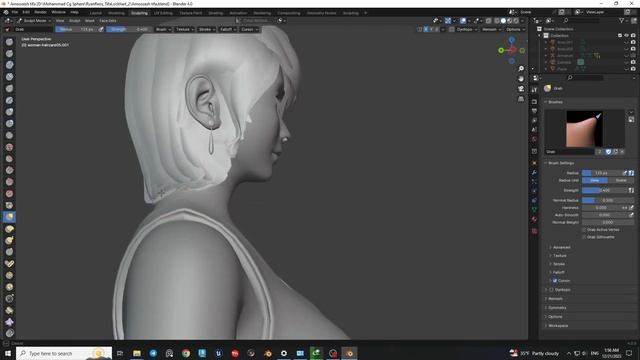Switch perspective/orthographic with the grid icon

point(521,99)
